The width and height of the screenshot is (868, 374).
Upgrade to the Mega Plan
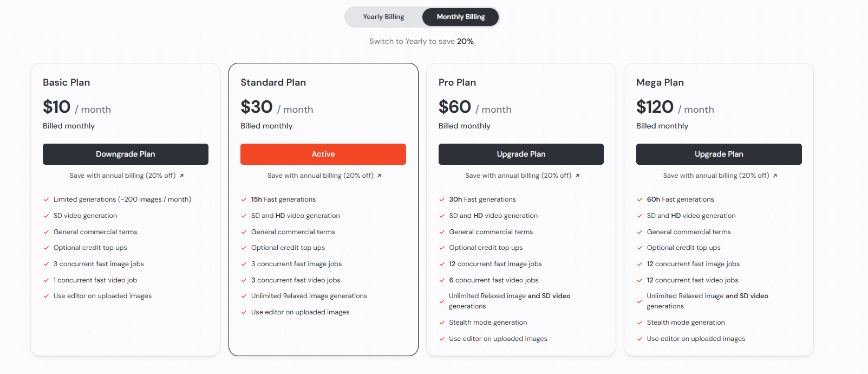(x=719, y=154)
